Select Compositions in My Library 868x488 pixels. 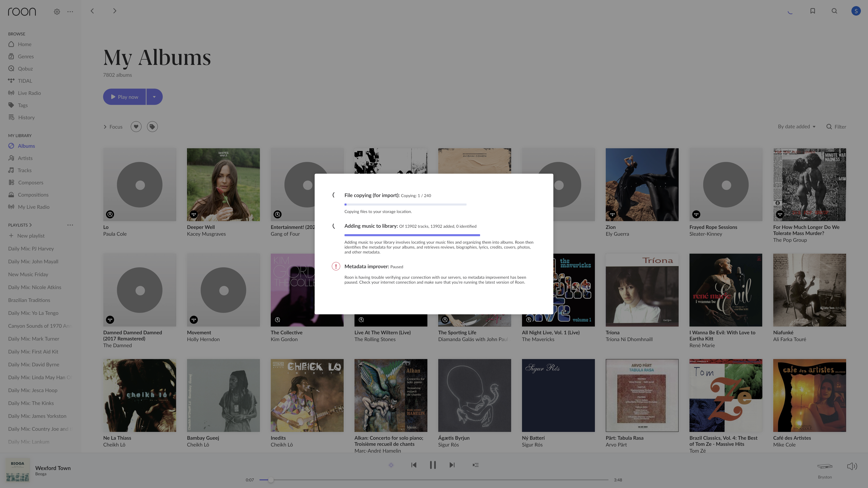click(x=28, y=195)
